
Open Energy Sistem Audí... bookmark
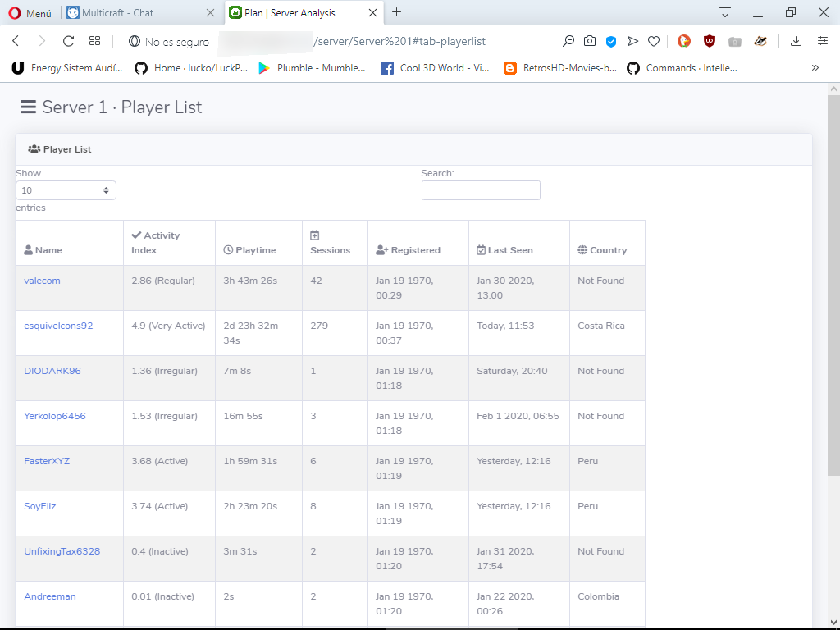[67, 68]
